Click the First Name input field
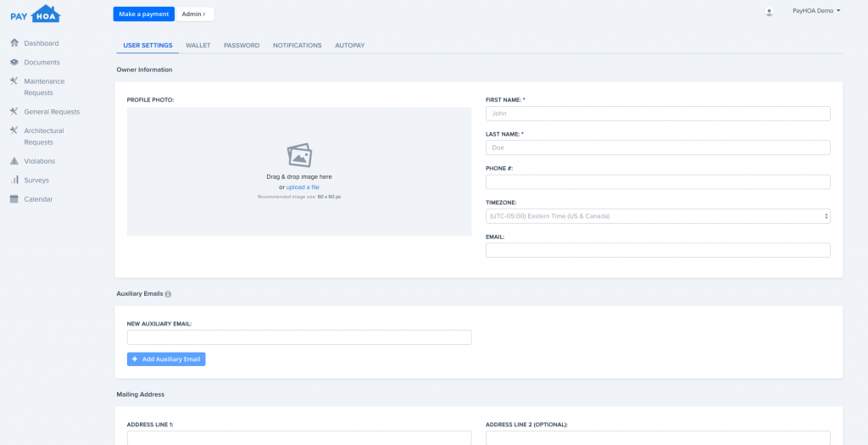 click(657, 114)
